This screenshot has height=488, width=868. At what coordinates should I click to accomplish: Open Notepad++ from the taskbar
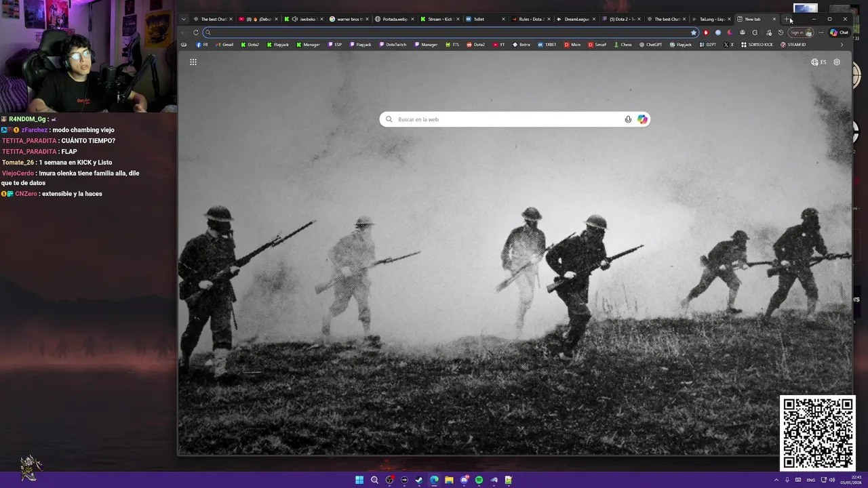pyautogui.click(x=509, y=480)
